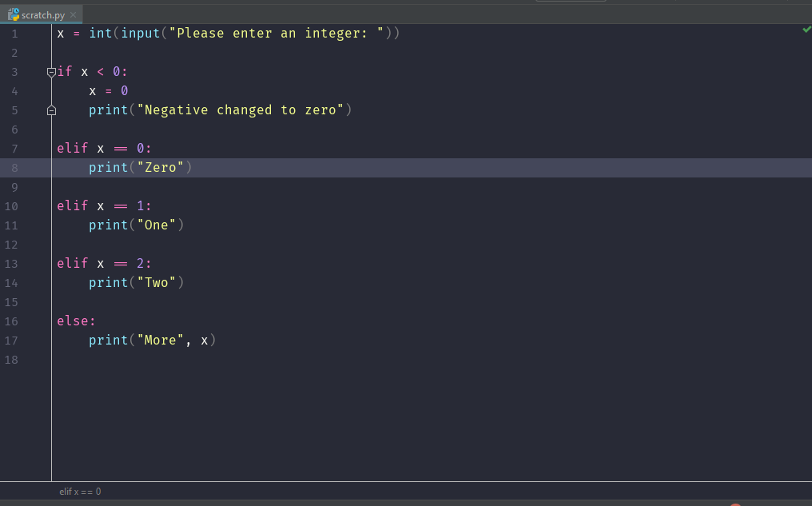
Task: Click line number 13 in the gutter
Action: 11,264
